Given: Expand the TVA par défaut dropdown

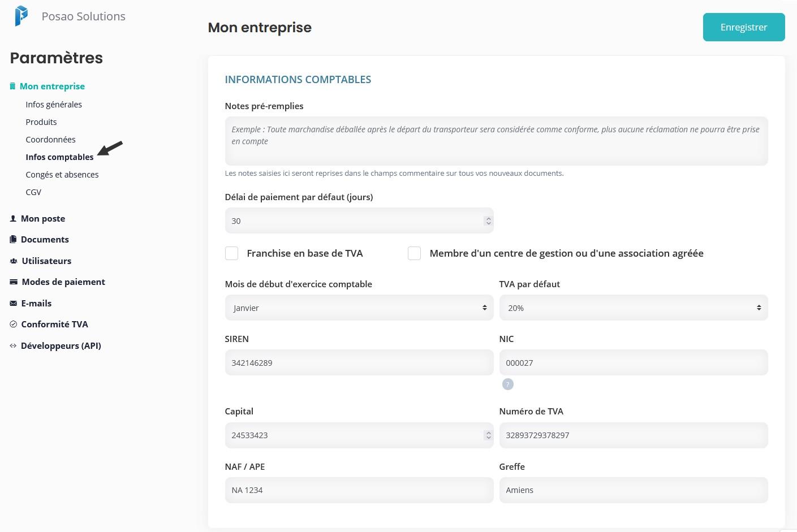Looking at the screenshot, I should 634,308.
